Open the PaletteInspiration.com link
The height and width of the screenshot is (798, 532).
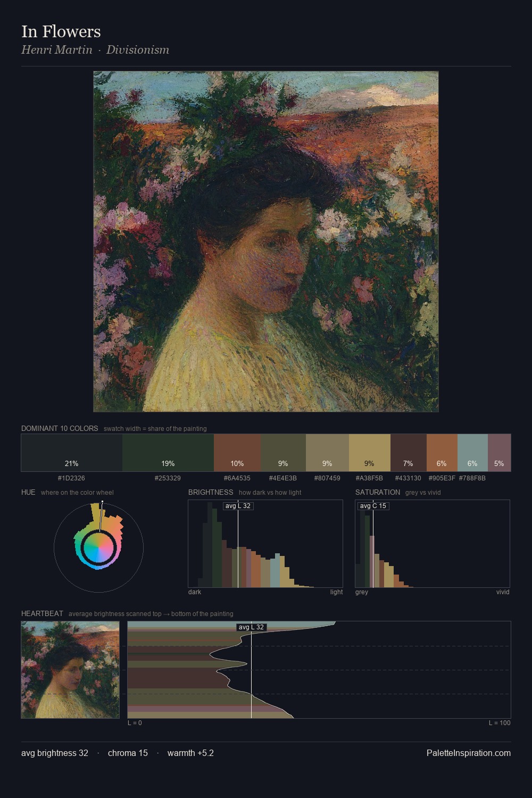(469, 753)
